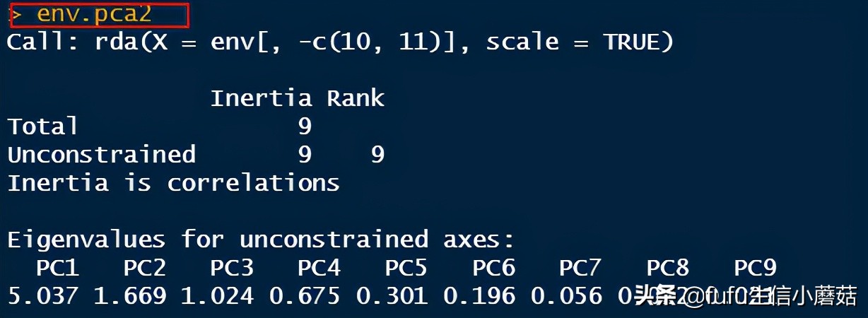Viewport: 868px width, 318px height.
Task: Click the eigenvalue 0.675
Action: coord(305,295)
